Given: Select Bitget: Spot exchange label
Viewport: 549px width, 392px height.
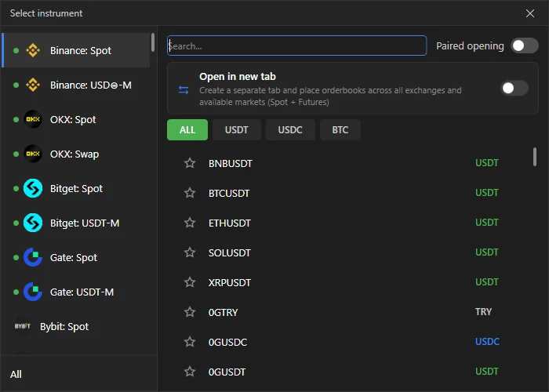Looking at the screenshot, I should pyautogui.click(x=76, y=189).
